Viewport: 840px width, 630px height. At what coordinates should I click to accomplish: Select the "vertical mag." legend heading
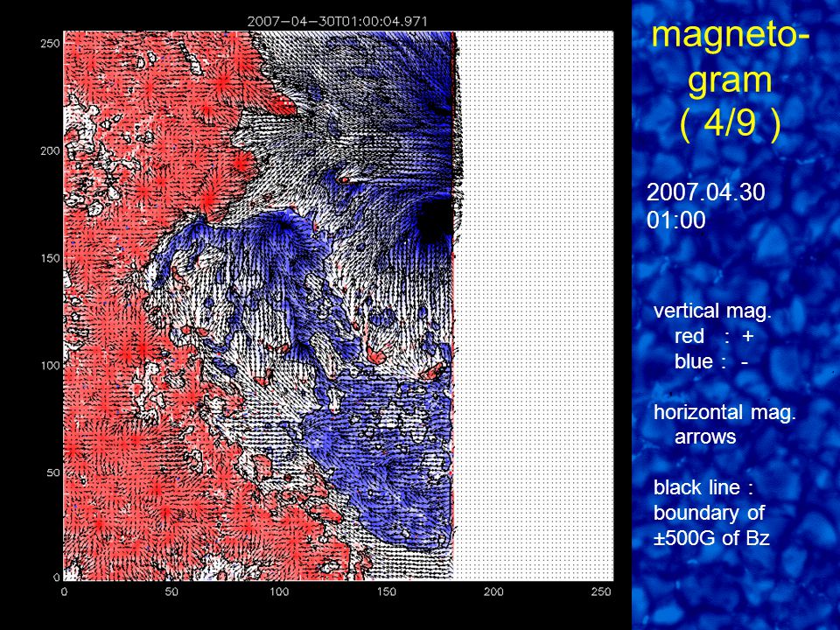[712, 311]
